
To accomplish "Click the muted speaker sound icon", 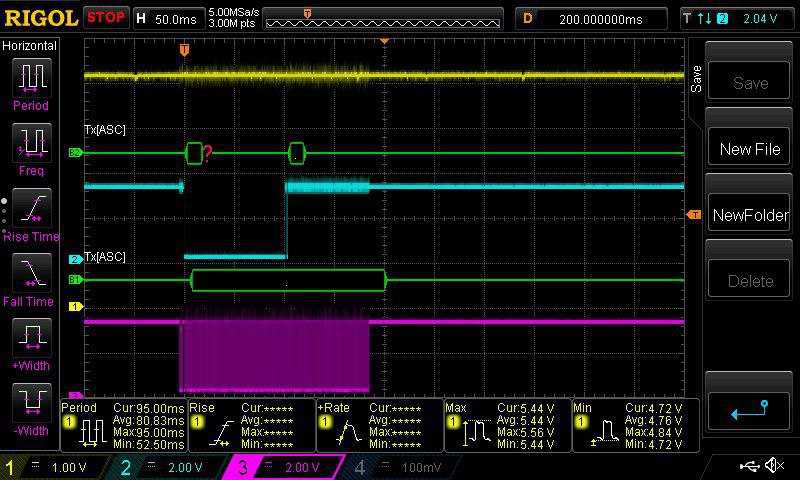I will [774, 465].
